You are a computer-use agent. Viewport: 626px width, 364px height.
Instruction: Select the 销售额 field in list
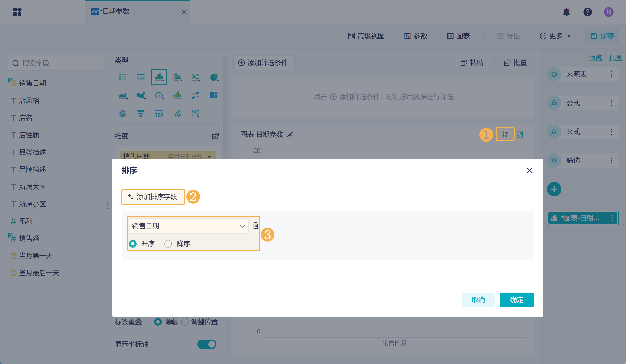pos(29,238)
